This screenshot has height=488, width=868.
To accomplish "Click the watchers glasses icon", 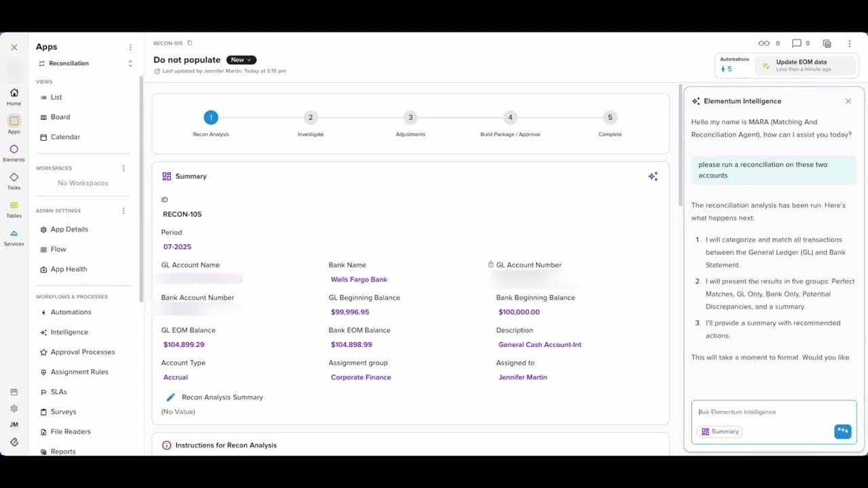I will click(764, 43).
